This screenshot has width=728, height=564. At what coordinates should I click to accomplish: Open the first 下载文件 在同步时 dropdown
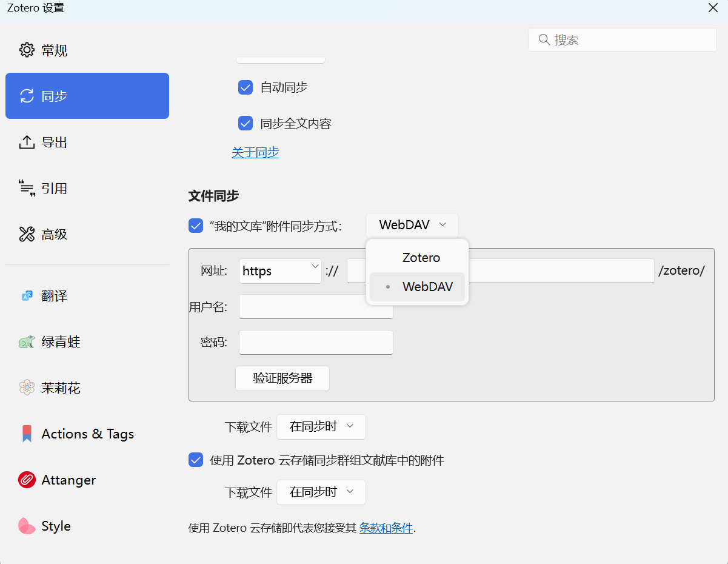coord(321,427)
